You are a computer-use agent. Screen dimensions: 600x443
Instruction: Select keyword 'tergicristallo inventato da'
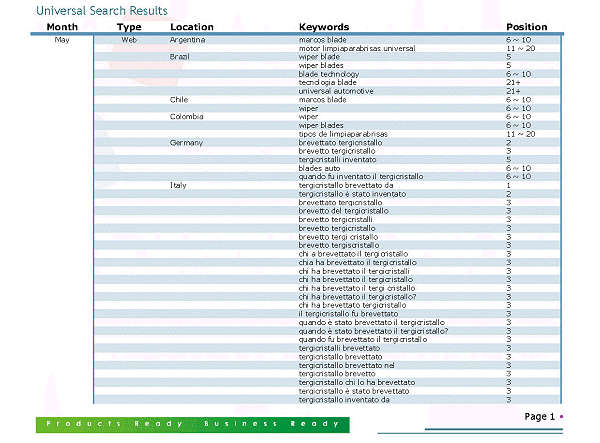click(x=344, y=400)
